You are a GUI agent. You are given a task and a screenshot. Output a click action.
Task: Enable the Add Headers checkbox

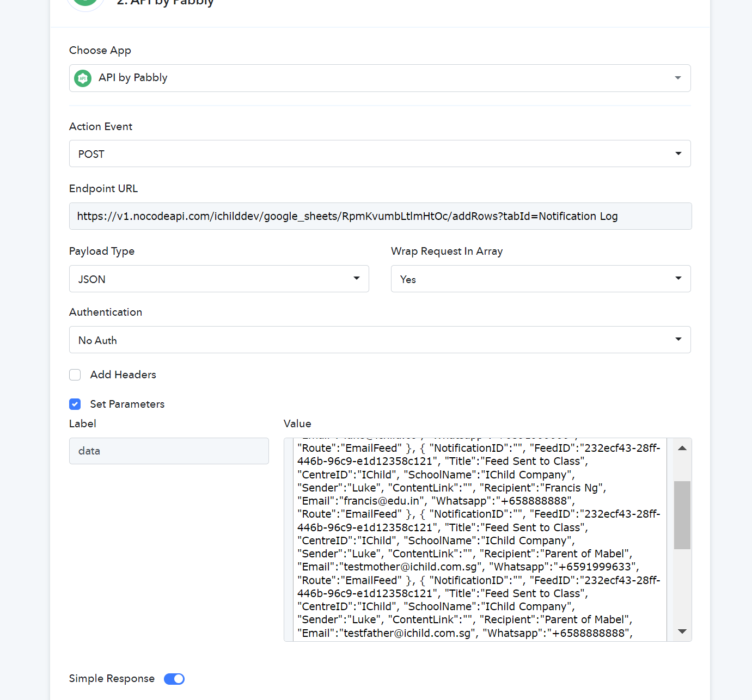coord(75,374)
